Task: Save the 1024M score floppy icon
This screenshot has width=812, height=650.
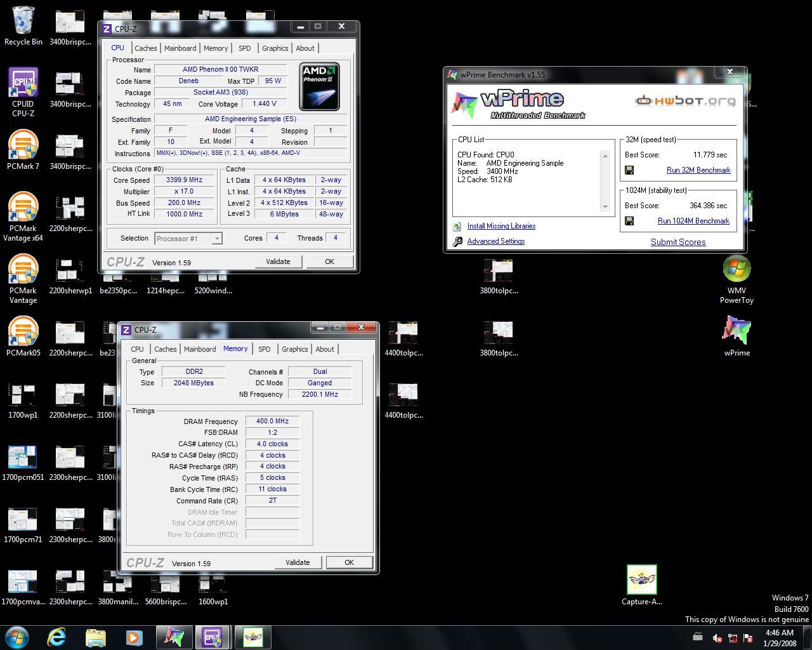Action: 629,221
